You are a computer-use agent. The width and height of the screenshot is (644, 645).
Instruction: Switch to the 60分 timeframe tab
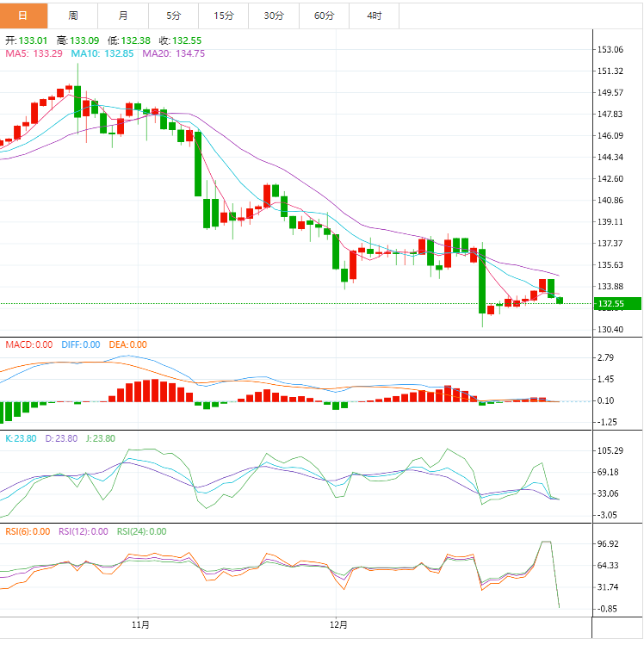click(x=324, y=16)
